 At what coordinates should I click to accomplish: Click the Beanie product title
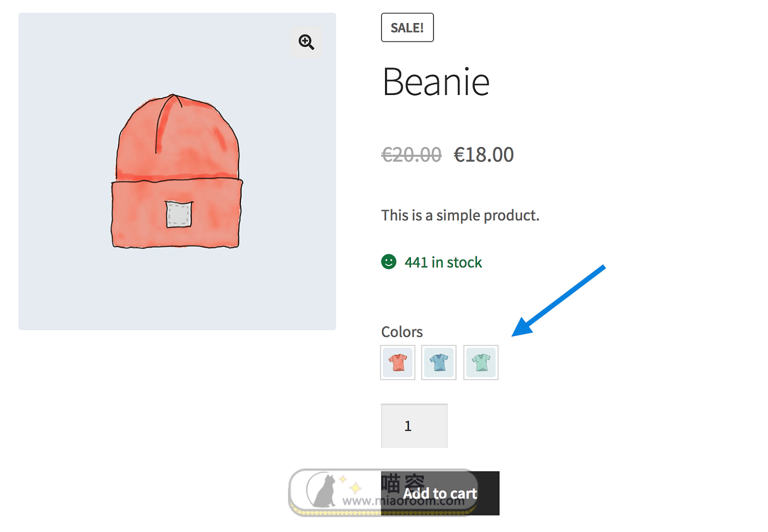coord(436,82)
